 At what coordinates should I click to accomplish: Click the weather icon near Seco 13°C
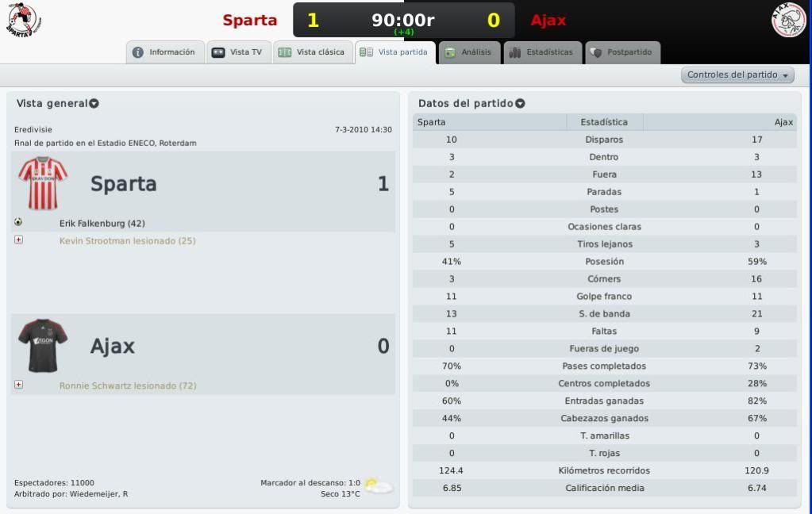(x=378, y=486)
